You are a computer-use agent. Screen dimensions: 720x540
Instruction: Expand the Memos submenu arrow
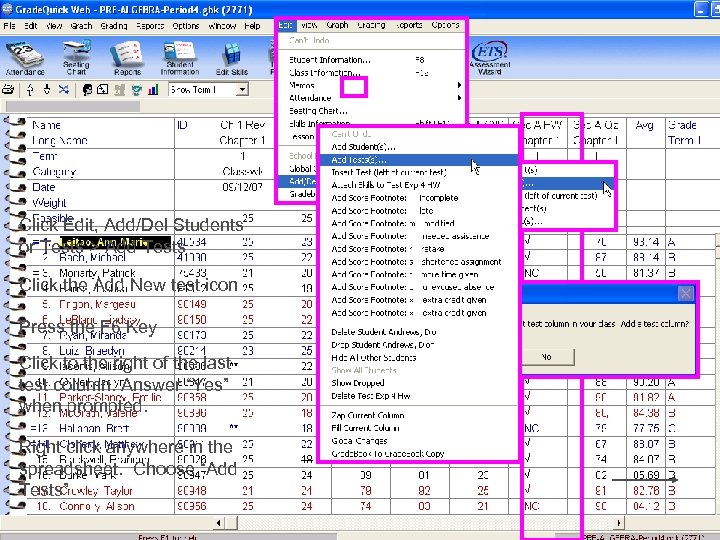pos(459,85)
